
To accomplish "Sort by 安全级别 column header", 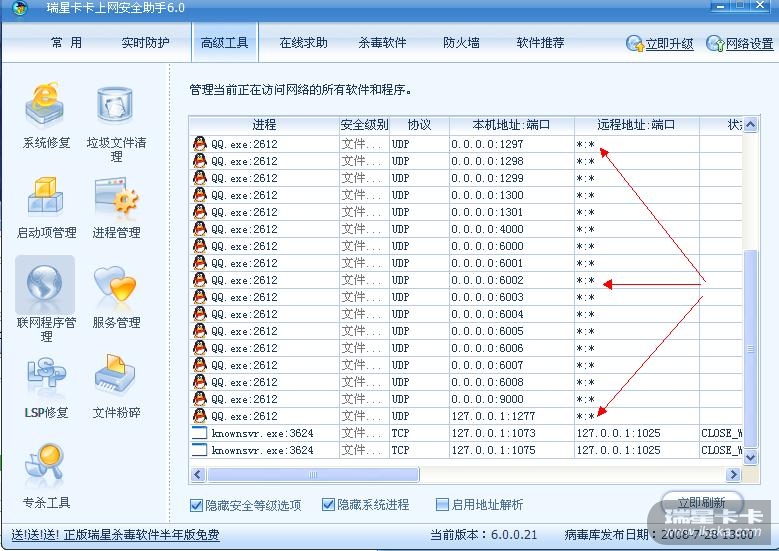I will point(364,125).
